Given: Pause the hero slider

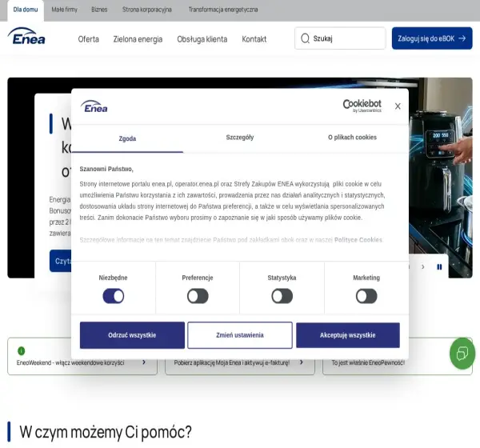Looking at the screenshot, I should coord(439,267).
